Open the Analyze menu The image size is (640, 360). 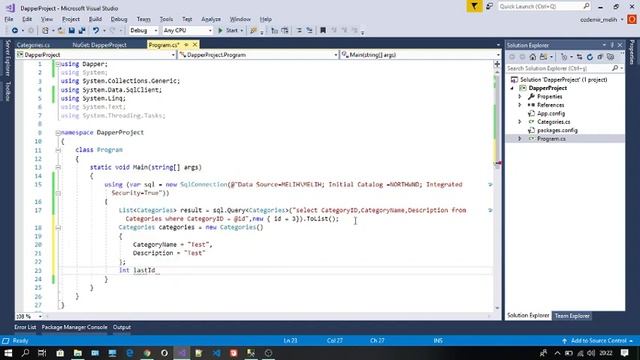[211, 19]
